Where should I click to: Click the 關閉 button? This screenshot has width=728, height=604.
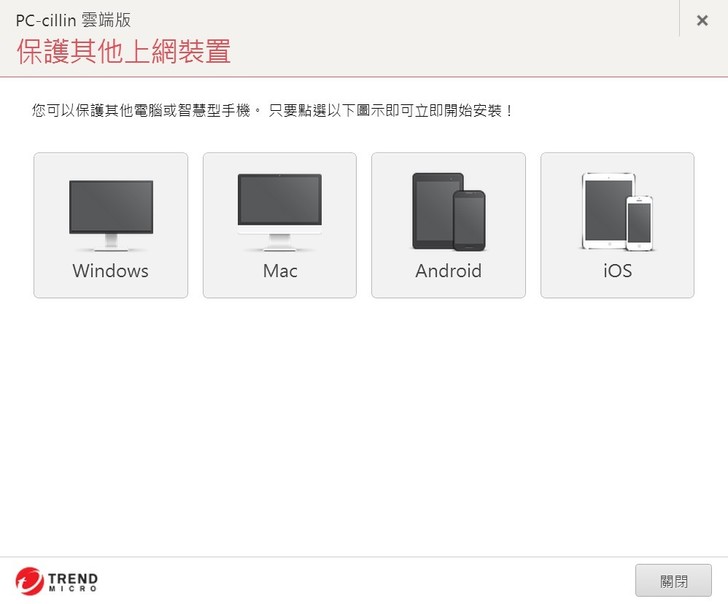(673, 580)
